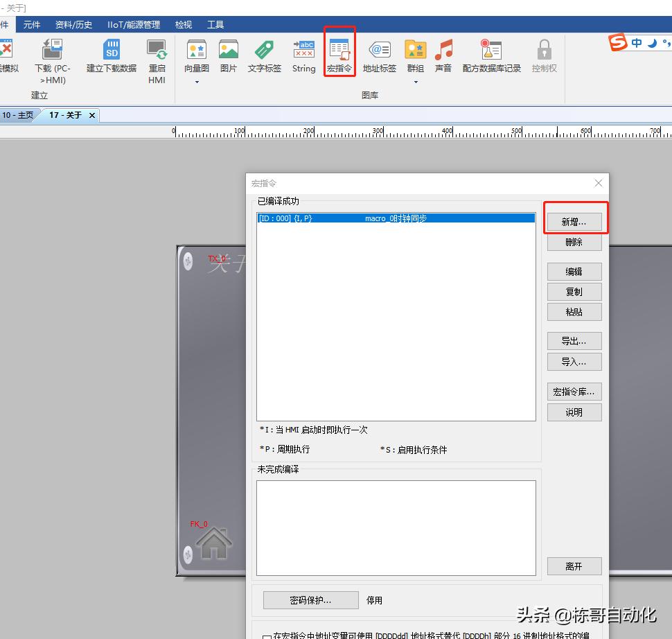Click the 密码保护... button
672x639 pixels.
(310, 600)
